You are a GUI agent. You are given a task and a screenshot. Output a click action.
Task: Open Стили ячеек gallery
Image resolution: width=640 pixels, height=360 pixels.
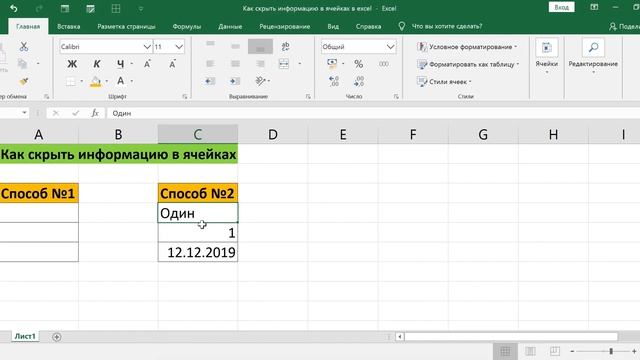(444, 82)
